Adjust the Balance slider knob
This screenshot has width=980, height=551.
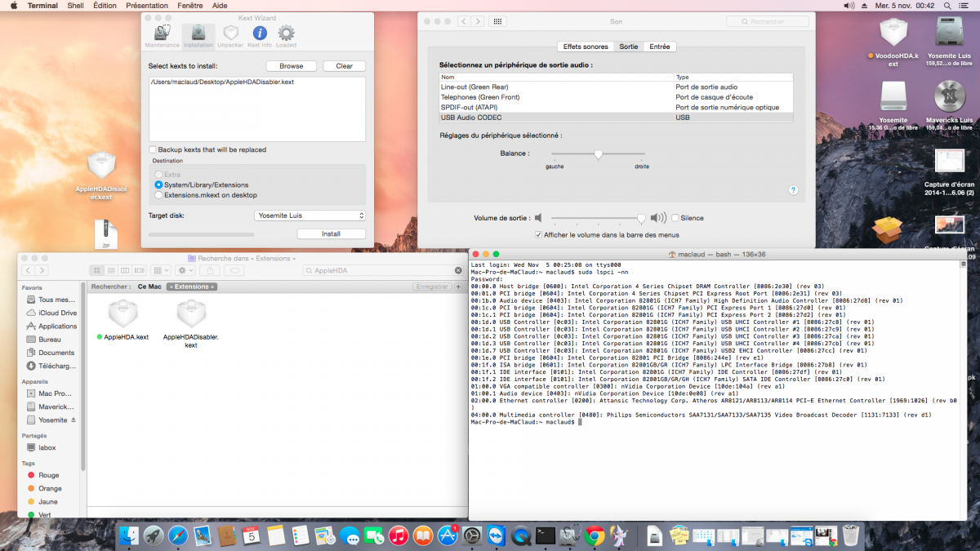click(x=598, y=153)
